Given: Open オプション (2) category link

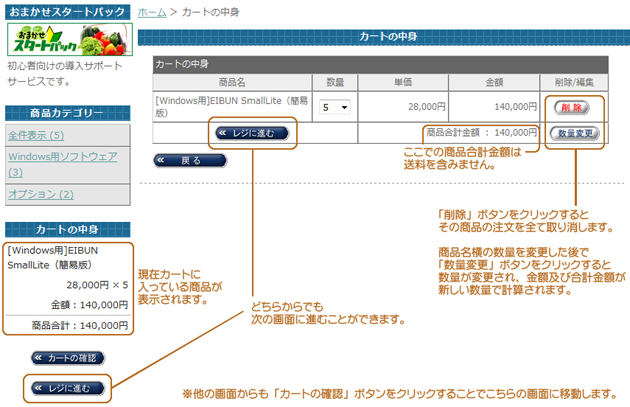Looking at the screenshot, I should pos(41,194).
